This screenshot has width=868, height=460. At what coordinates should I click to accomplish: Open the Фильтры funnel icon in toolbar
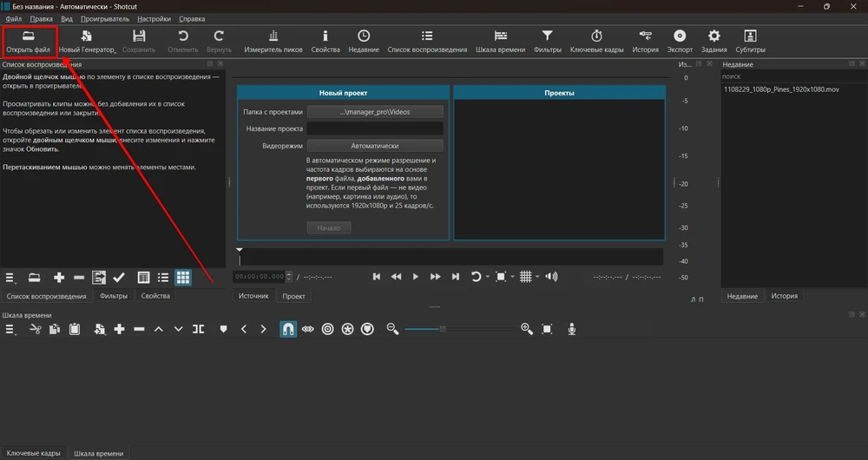(x=547, y=42)
